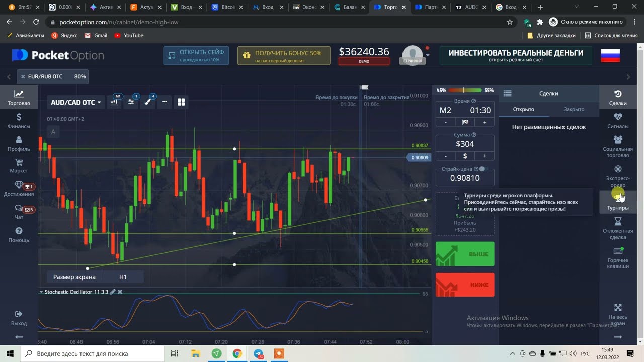Click the trades list icon beside Сделки header

tap(507, 93)
